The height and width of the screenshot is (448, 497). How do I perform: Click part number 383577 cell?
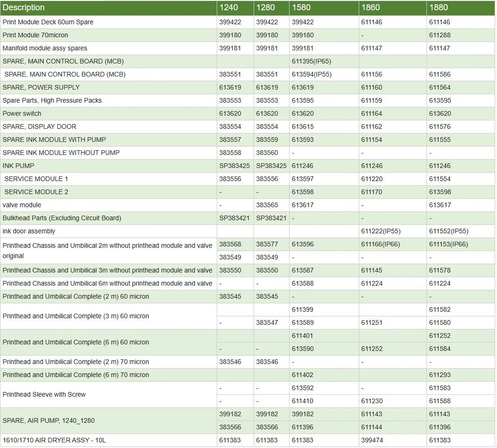click(267, 244)
